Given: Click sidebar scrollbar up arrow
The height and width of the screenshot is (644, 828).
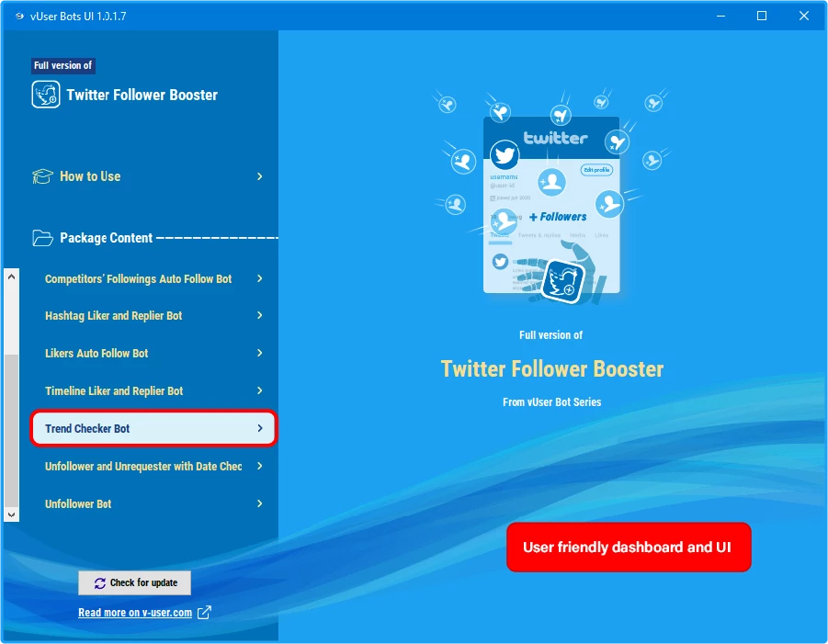Looking at the screenshot, I should point(12,277).
